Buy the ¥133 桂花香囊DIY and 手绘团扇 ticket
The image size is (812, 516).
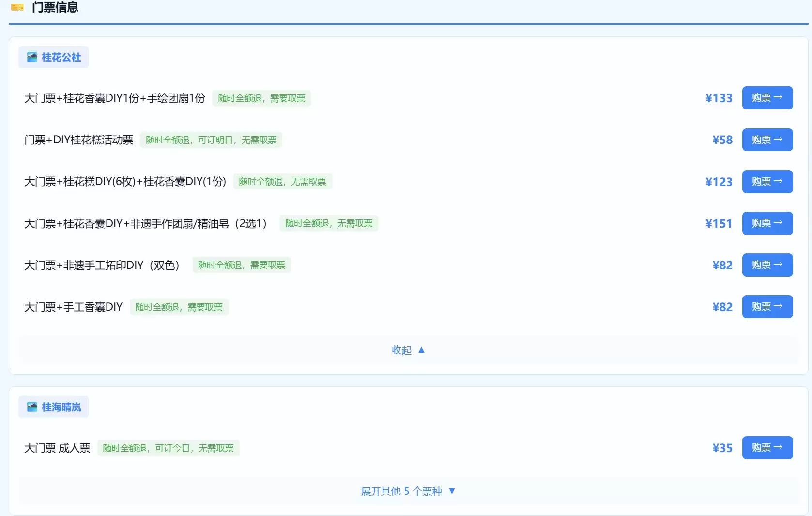[x=767, y=98]
